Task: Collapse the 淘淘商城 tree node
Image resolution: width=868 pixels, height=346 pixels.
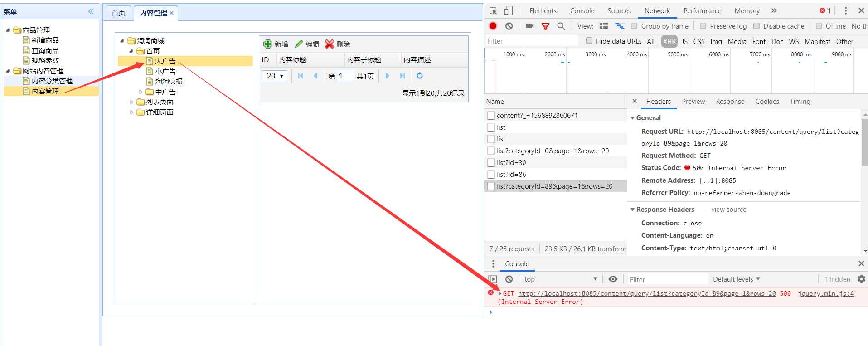Action: [122, 41]
